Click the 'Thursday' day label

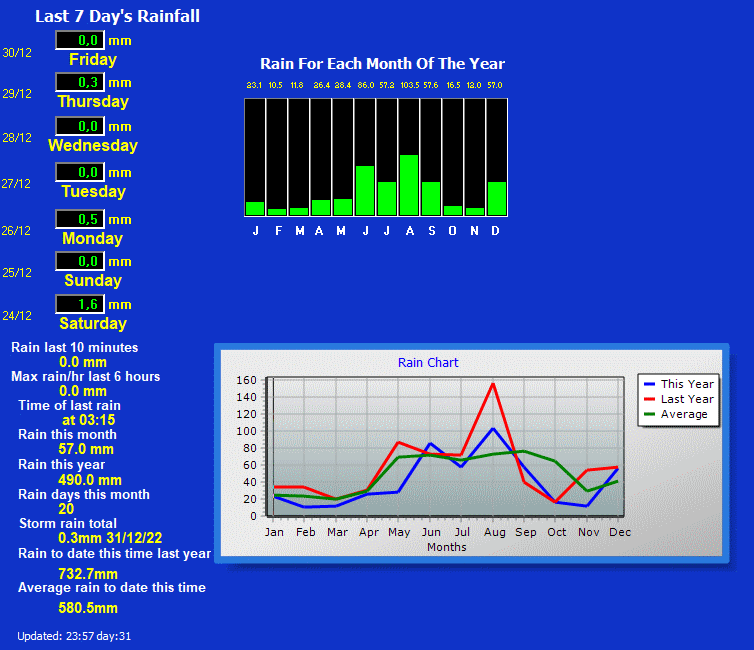coord(93,102)
